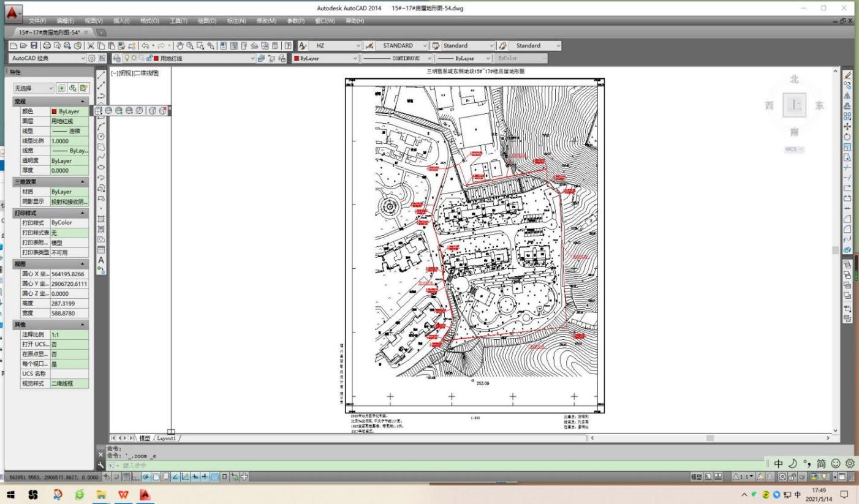Click the 颜色 ByLayer red swatch in Properties
Image resolution: width=859 pixels, height=504 pixels.
click(x=55, y=112)
